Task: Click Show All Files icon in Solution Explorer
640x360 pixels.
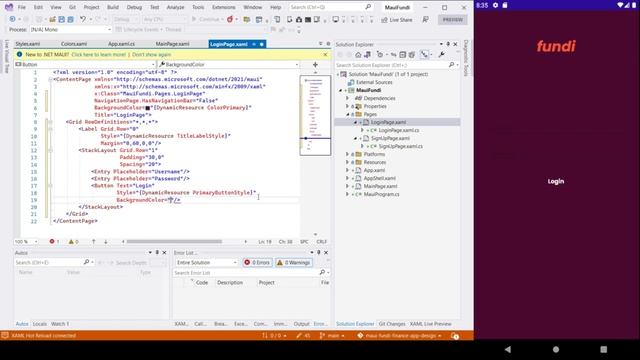Action: coord(411,55)
